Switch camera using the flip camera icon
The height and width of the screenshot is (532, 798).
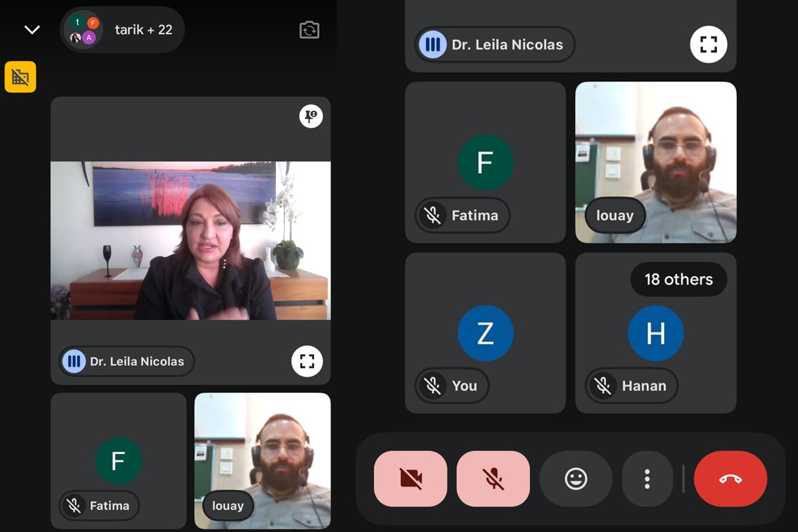point(309,30)
